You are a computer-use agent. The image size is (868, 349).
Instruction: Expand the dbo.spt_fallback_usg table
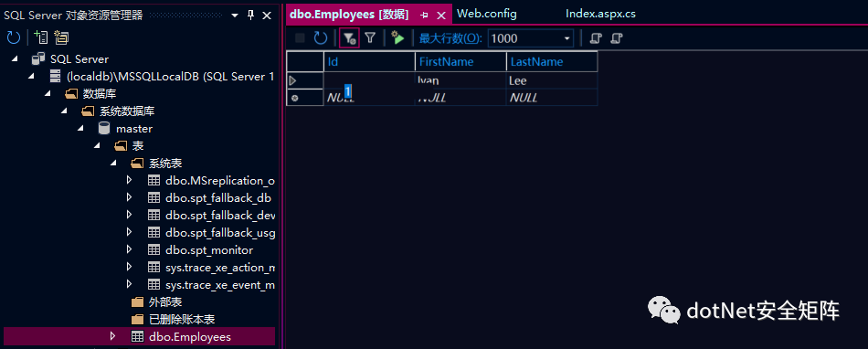[130, 232]
